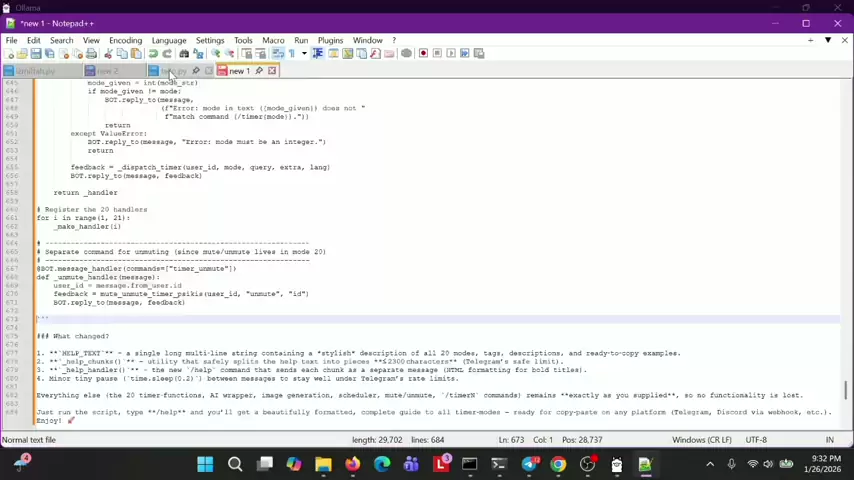Toggle Show All Characters pilcrow button
This screenshot has height=480, width=854.
click(x=291, y=53)
